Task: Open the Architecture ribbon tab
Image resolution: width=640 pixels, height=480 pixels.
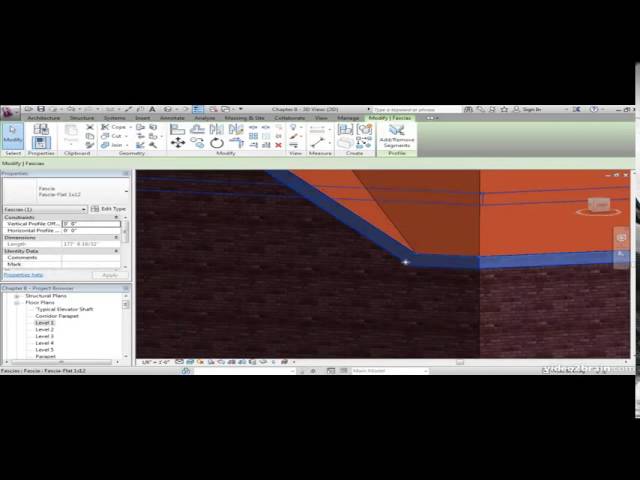Action: pos(44,118)
